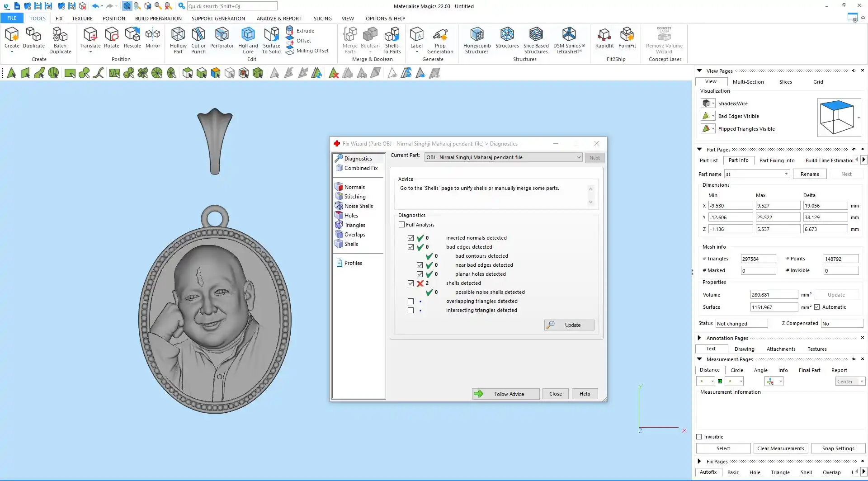The image size is (868, 481).
Task: Switch to the Multi-Section view tab
Action: (748, 82)
